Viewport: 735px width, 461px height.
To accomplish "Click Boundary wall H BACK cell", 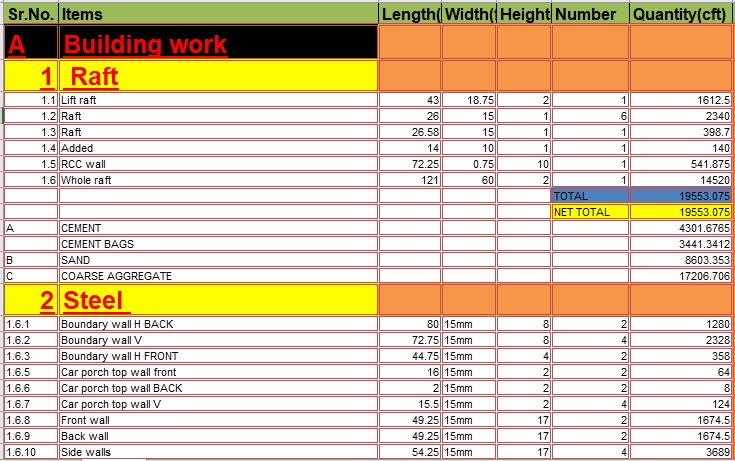I will click(x=218, y=324).
